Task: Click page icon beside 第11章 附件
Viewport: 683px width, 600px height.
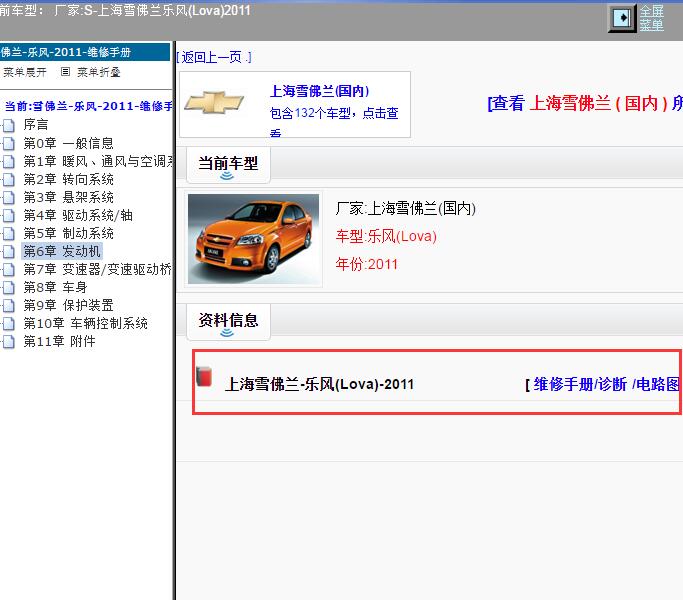Action: pyautogui.click(x=8, y=342)
